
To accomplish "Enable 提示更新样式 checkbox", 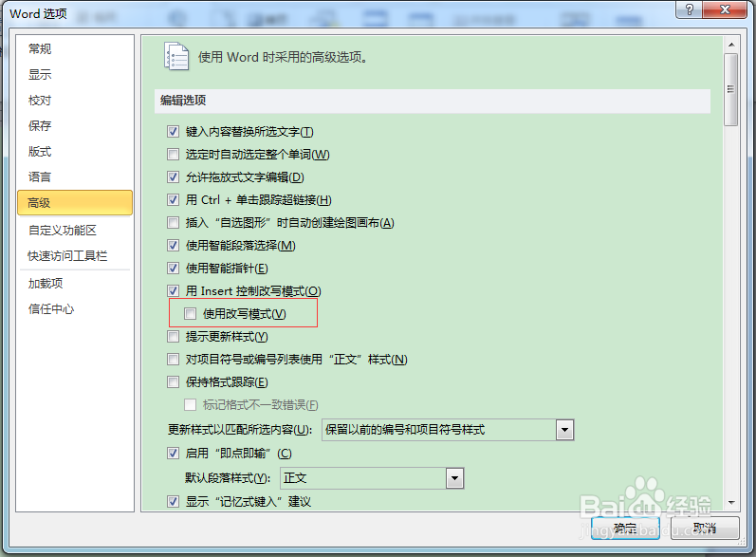I will point(173,336).
